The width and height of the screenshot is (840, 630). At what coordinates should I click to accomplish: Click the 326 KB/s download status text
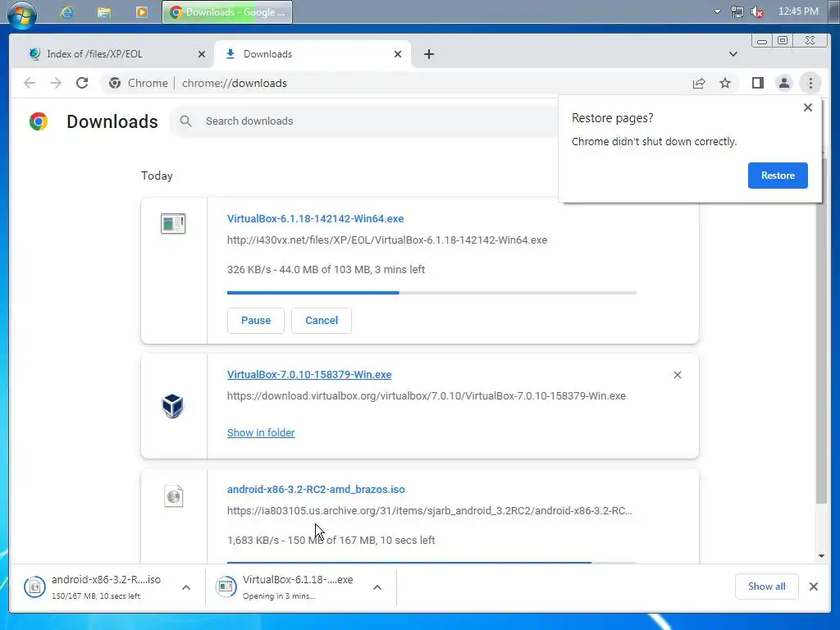point(326,269)
